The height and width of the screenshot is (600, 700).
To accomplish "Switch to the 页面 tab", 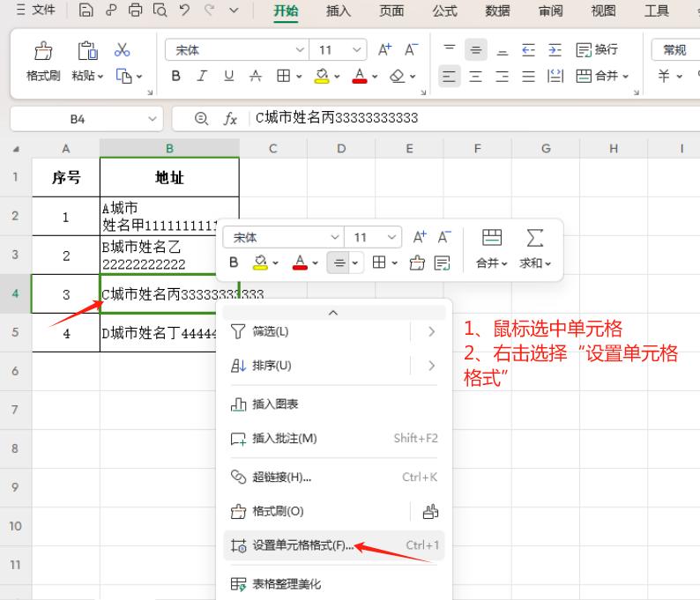I will (x=392, y=11).
